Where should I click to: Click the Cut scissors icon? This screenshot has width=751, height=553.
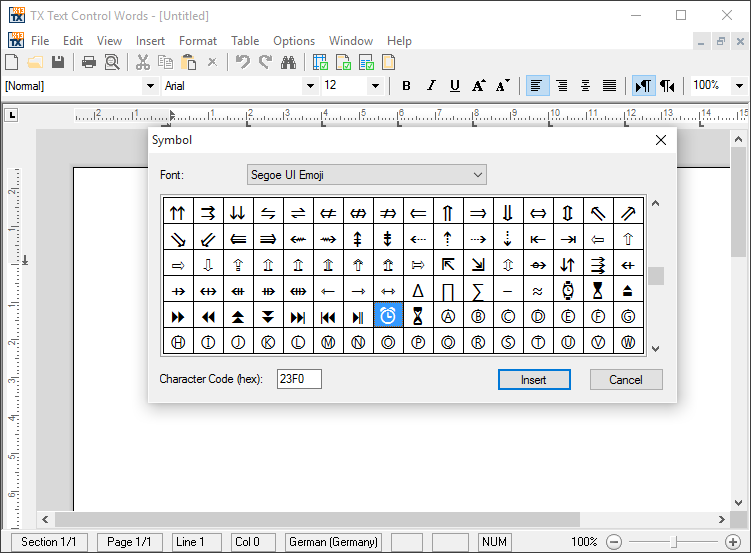click(143, 62)
